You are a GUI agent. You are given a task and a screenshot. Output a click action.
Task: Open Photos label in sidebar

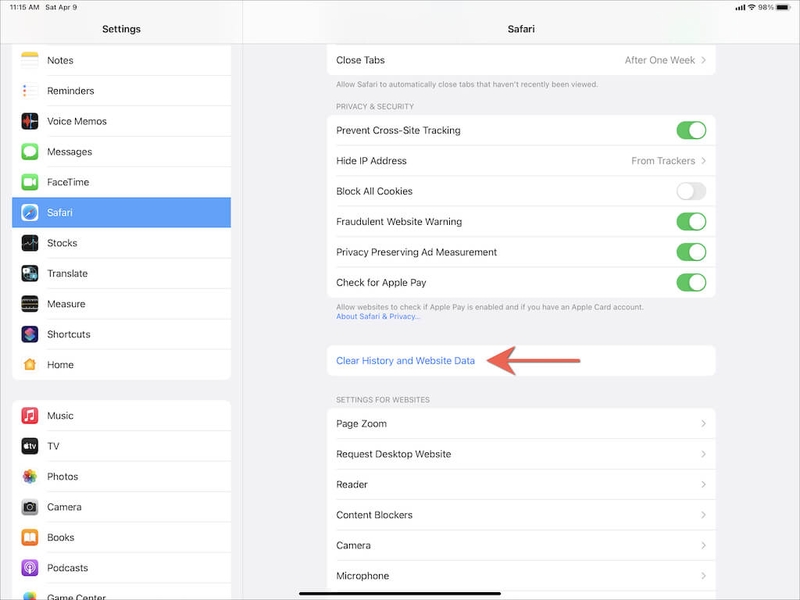click(x=62, y=477)
